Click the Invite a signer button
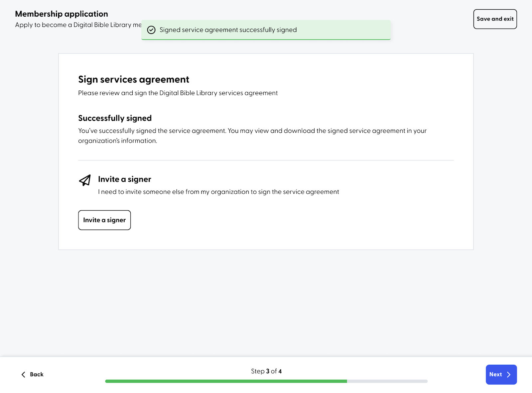 104,220
